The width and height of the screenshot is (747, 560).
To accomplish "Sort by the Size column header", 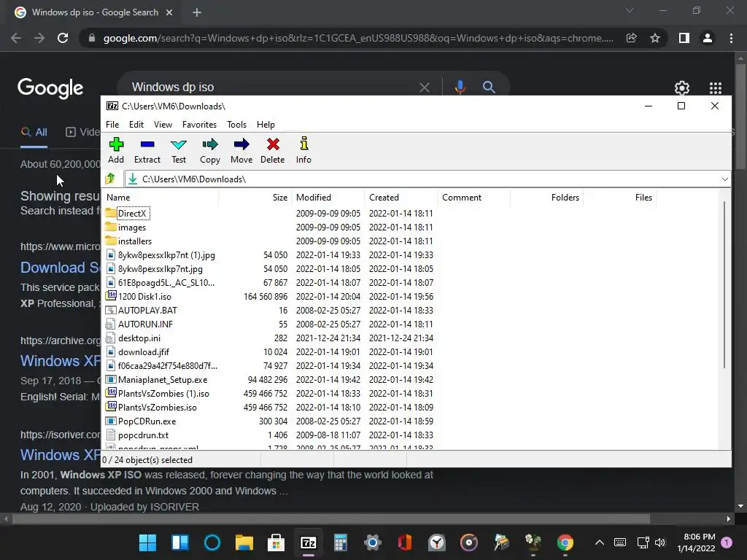I will (255, 197).
